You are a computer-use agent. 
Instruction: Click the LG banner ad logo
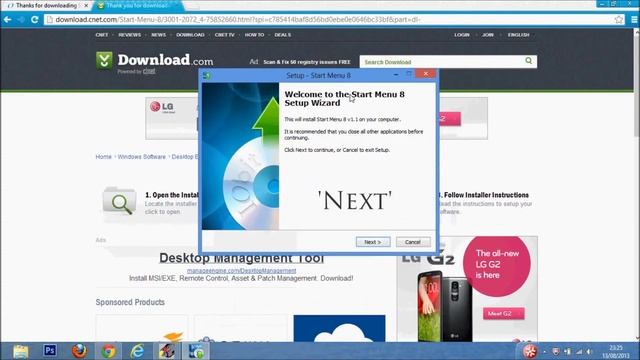162,107
